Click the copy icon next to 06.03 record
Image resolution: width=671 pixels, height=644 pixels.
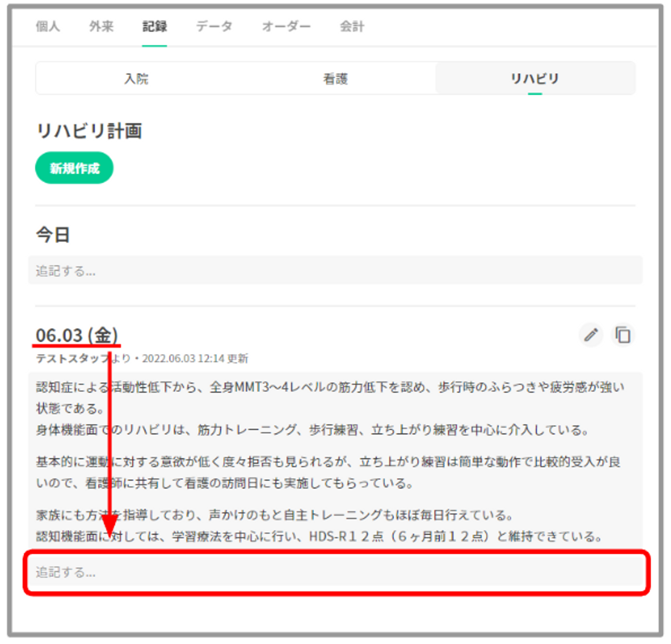[x=623, y=335]
